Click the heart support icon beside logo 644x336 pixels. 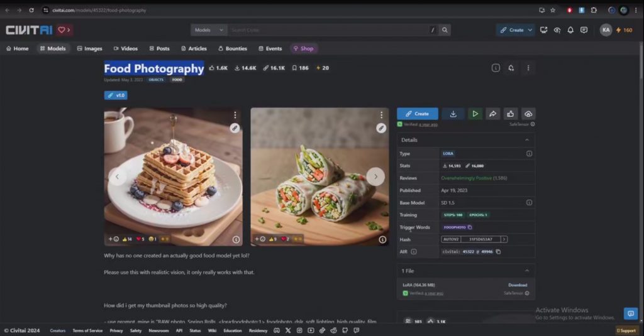pyautogui.click(x=64, y=30)
